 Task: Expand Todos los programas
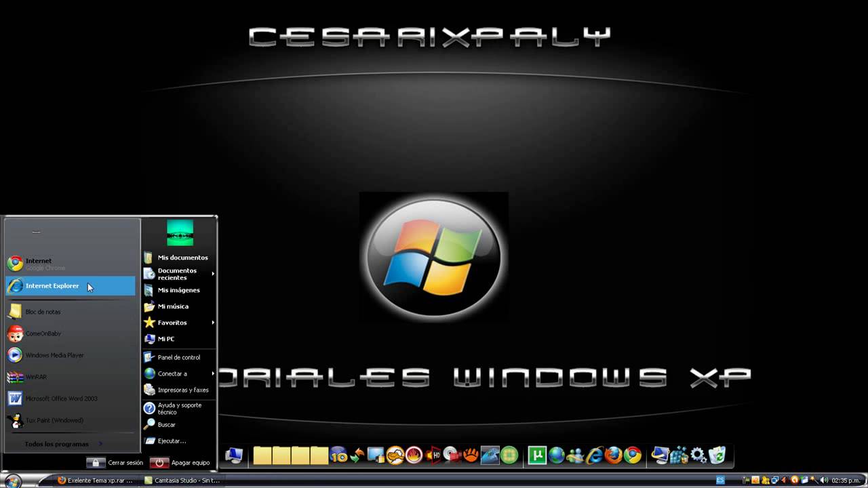[63, 444]
